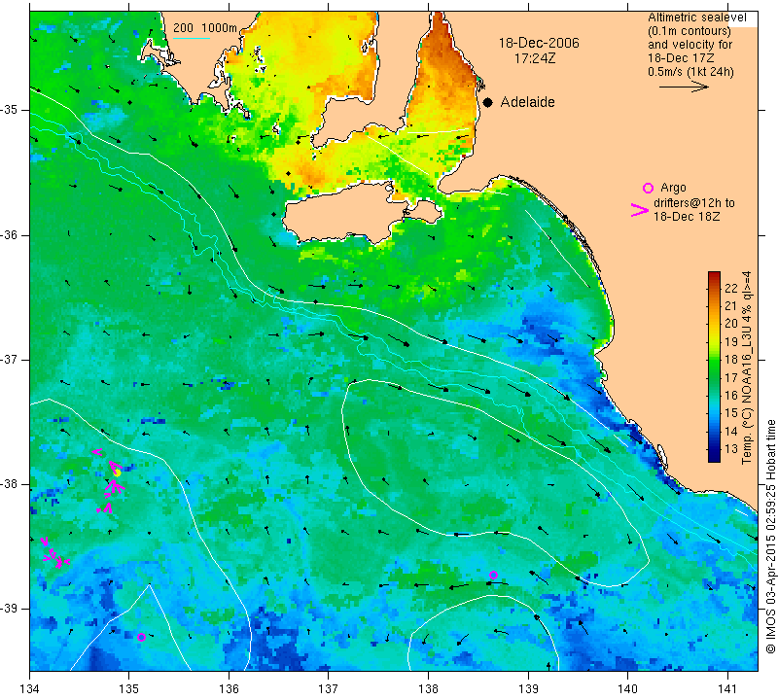The height and width of the screenshot is (700, 778).
Task: Click the cluster of drifter arrows near 134.2E 38.6S
Action: pos(54,553)
